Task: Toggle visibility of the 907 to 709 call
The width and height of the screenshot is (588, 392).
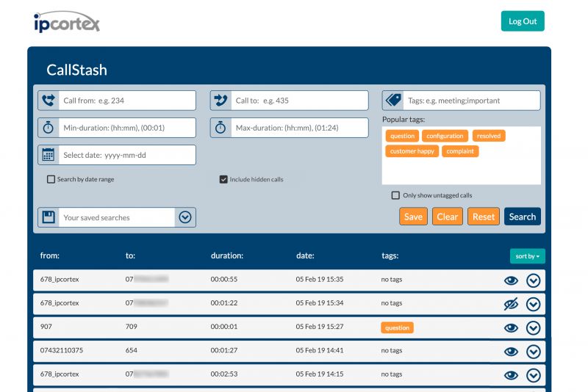Action: 511,328
